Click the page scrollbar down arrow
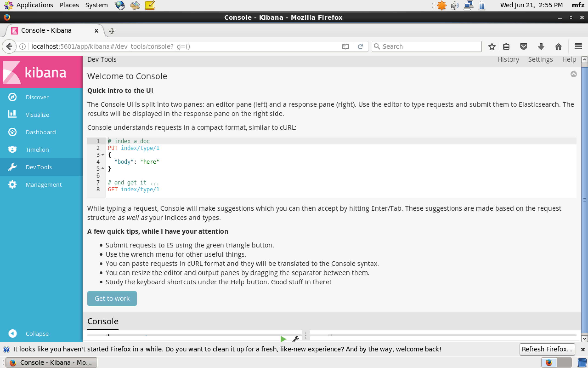This screenshot has height=368, width=588. click(x=584, y=339)
